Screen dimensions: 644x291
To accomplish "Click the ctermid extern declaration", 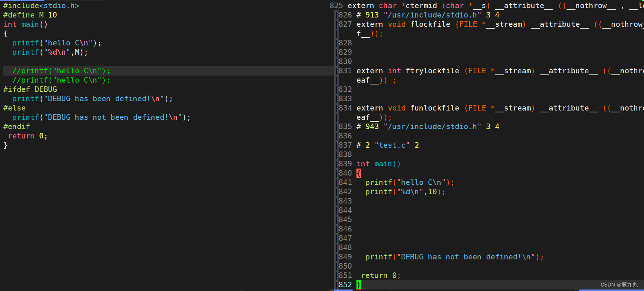I will [x=495, y=6].
